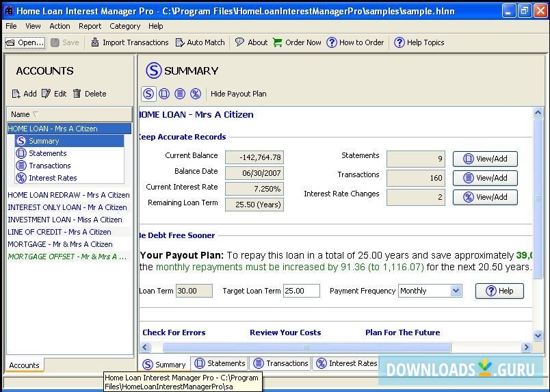The height and width of the screenshot is (392, 550).
Task: Open the View menu
Action: tap(33, 26)
